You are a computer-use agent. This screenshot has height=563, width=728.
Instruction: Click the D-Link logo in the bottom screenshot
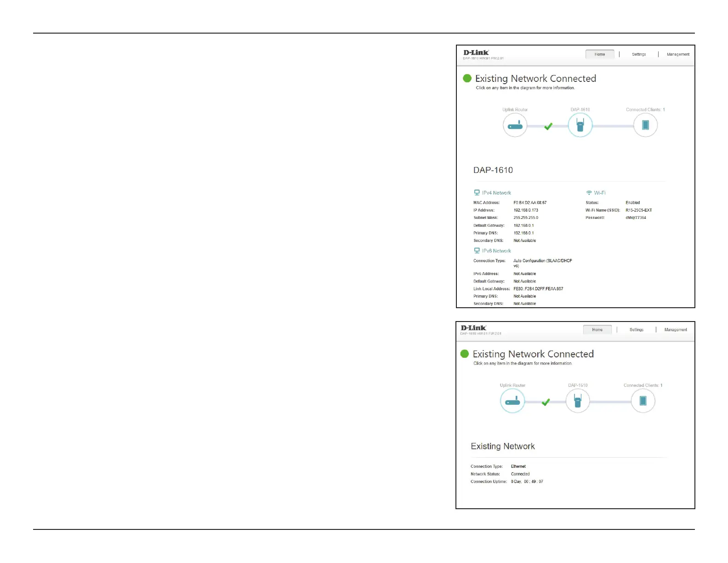click(474, 328)
